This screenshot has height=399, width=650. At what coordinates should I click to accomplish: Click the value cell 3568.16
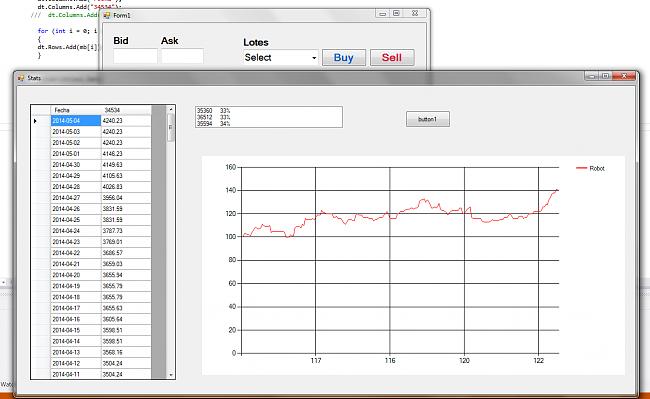pos(126,352)
